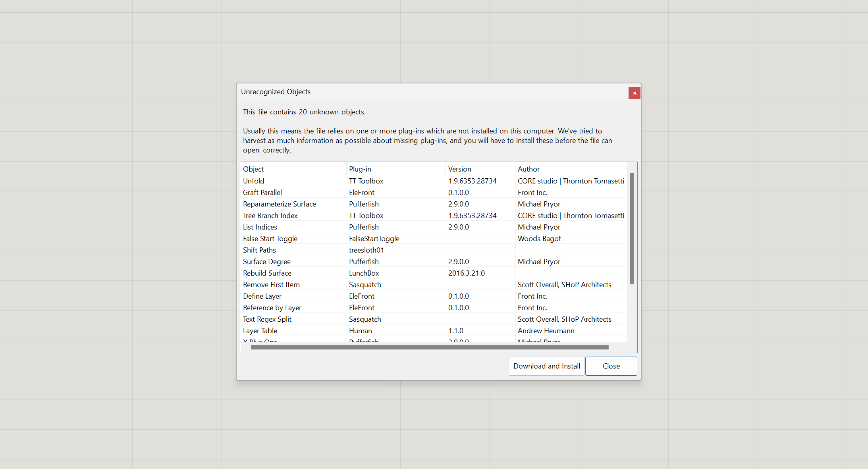Viewport: 868px width, 469px height.
Task: Click the Author column header
Action: 528,169
